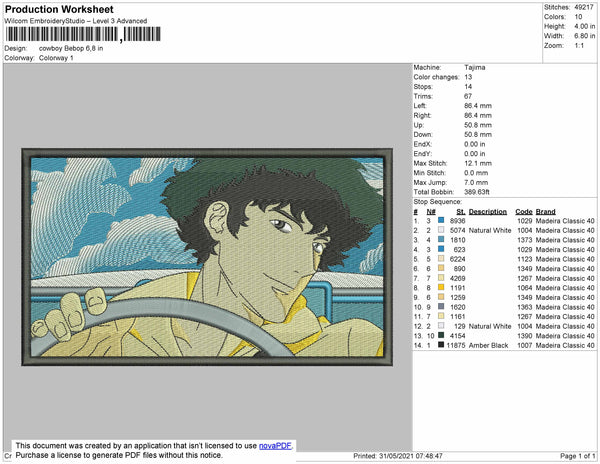Click "Wilcom EmbroideryStudio – Level 3 Advanced" text
Viewport: 600px width, 464px height.
[76, 21]
